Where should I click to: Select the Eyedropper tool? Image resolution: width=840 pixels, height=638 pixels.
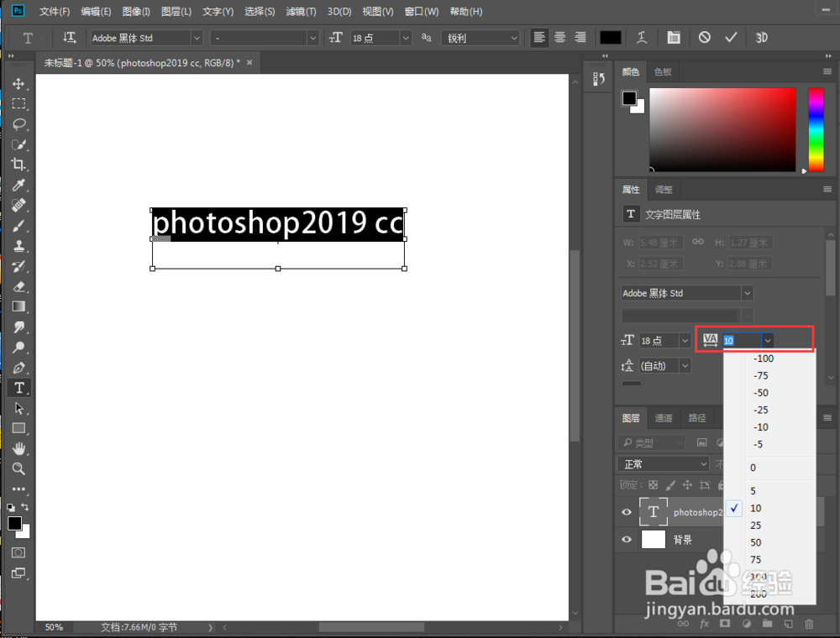coord(18,186)
